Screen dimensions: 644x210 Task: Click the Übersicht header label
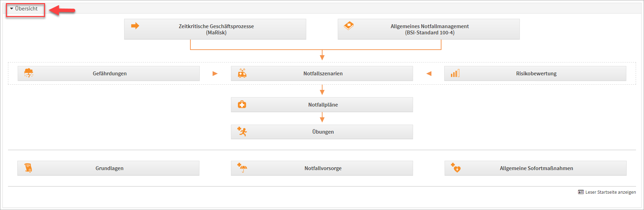point(26,9)
